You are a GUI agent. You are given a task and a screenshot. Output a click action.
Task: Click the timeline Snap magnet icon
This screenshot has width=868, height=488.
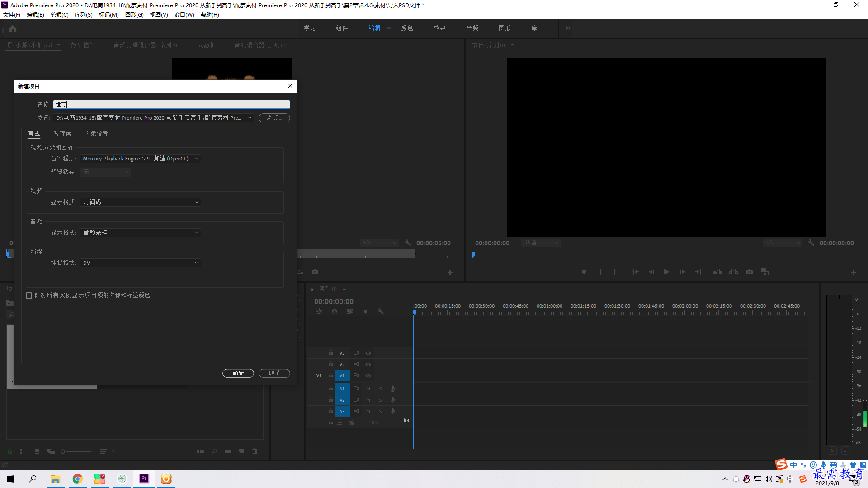click(335, 311)
